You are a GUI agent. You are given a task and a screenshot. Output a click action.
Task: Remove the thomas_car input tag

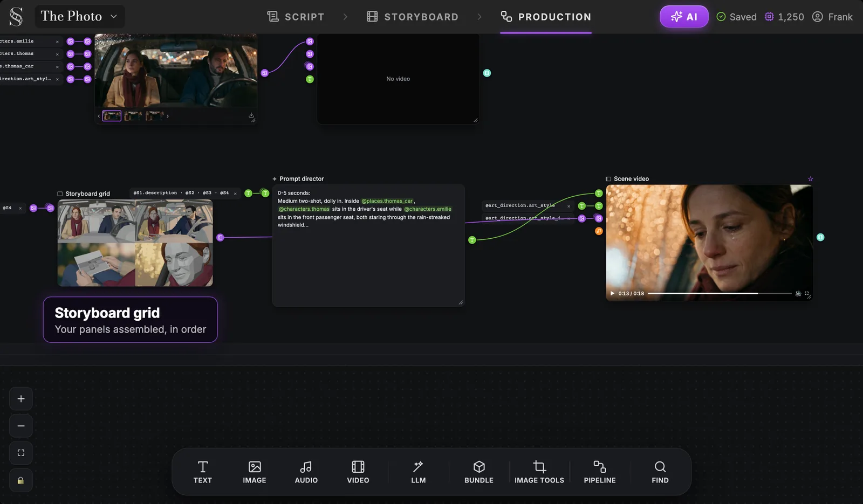57,67
